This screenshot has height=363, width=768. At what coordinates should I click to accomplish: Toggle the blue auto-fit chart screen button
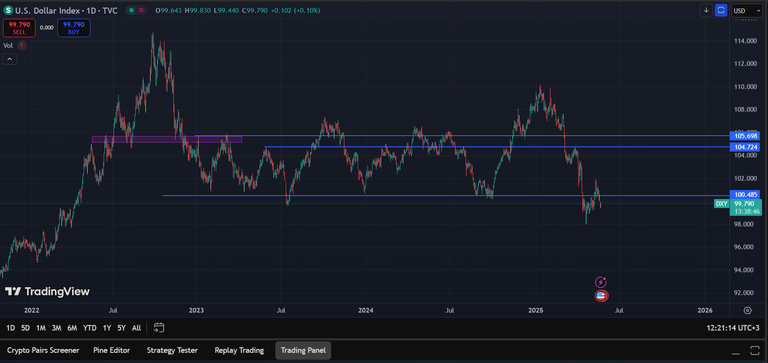click(x=720, y=10)
